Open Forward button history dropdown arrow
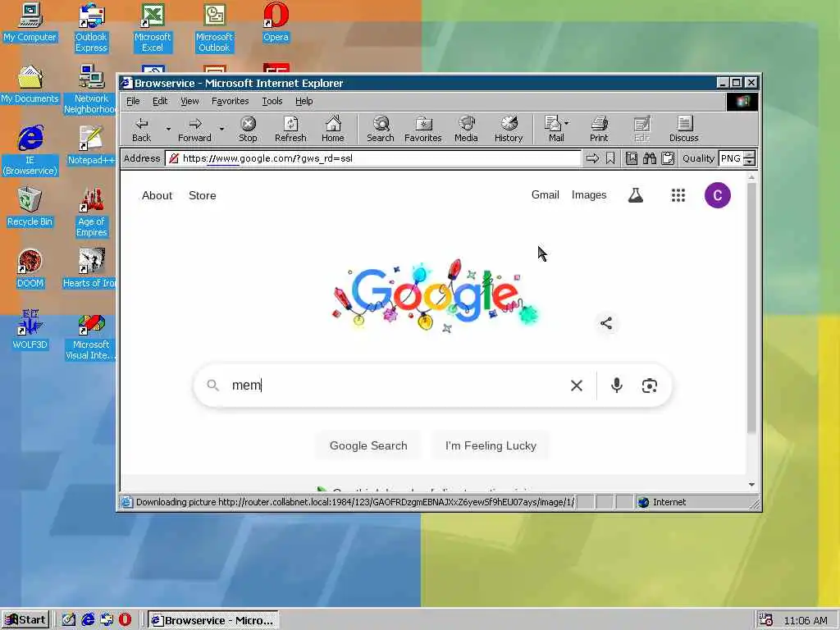Image resolution: width=840 pixels, height=630 pixels. 221,129
